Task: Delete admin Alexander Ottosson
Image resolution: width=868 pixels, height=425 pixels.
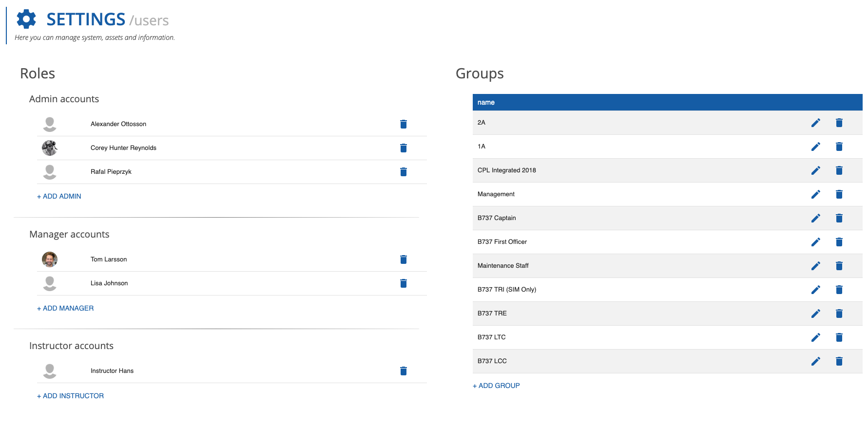Action: coord(404,124)
